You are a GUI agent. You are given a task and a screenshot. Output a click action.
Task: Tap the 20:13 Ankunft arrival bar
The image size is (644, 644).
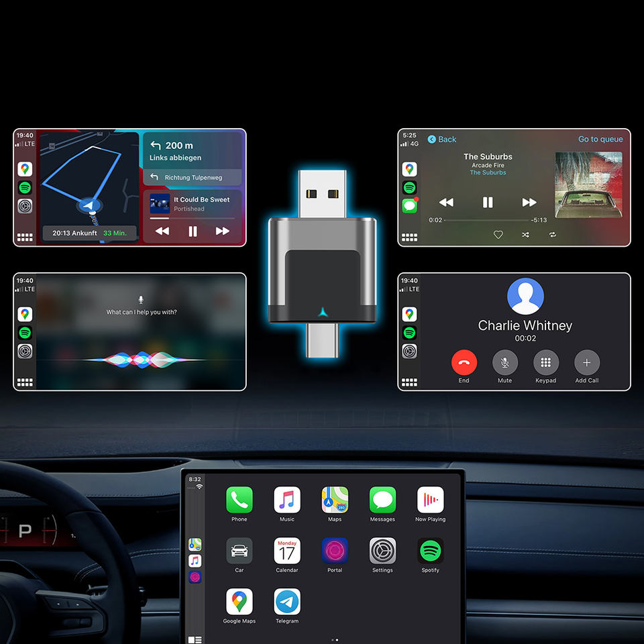click(89, 233)
